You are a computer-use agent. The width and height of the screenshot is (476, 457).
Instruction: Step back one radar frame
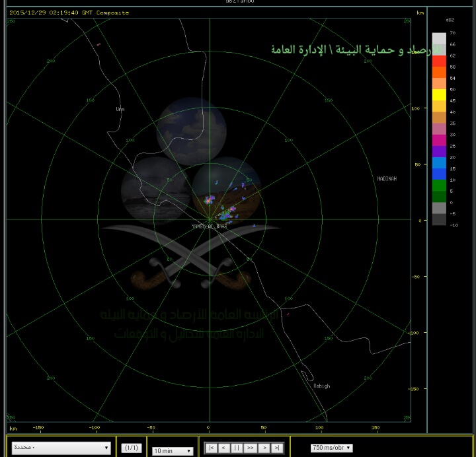(223, 448)
